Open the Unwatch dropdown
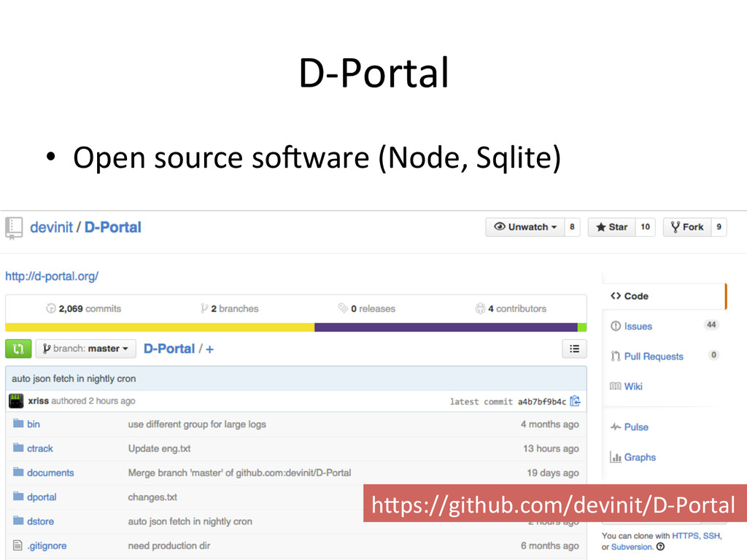This screenshot has width=747, height=560. (525, 227)
